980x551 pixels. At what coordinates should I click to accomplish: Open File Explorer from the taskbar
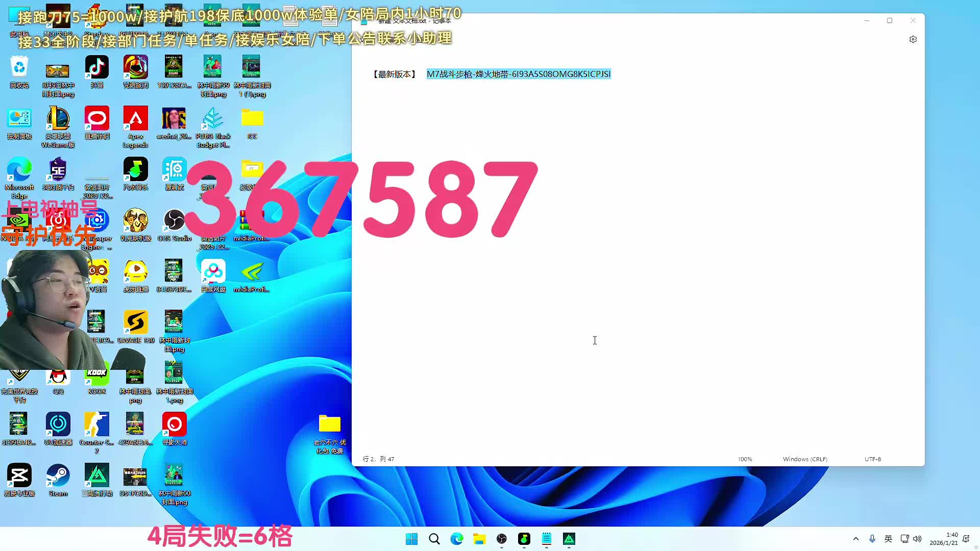(479, 539)
